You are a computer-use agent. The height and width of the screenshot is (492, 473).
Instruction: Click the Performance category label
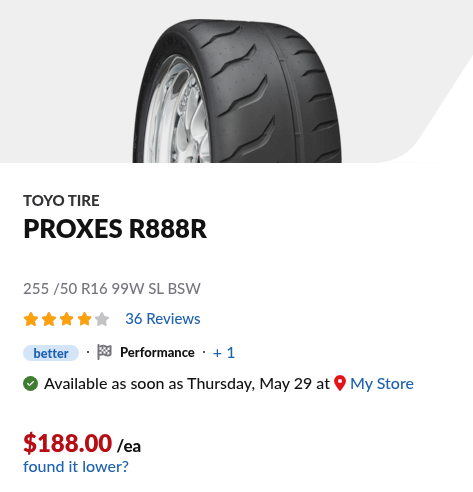tap(157, 352)
